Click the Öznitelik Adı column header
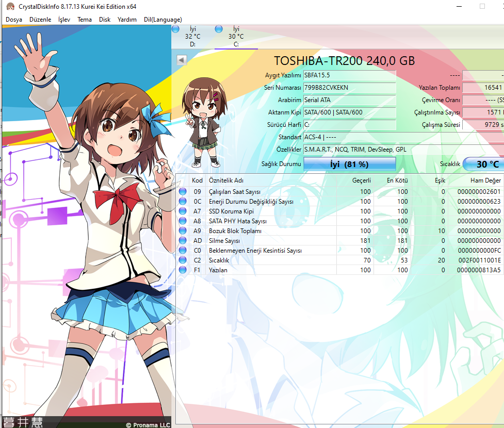 pyautogui.click(x=271, y=180)
